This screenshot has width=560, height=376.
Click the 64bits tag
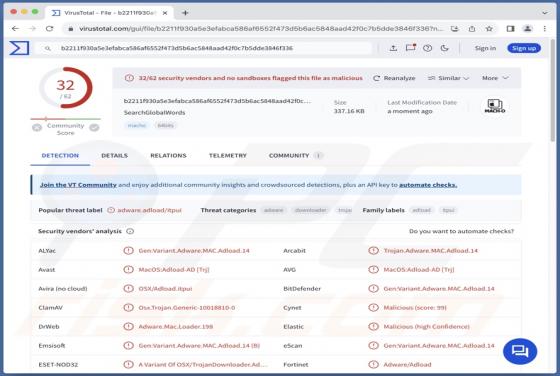pyautogui.click(x=165, y=125)
